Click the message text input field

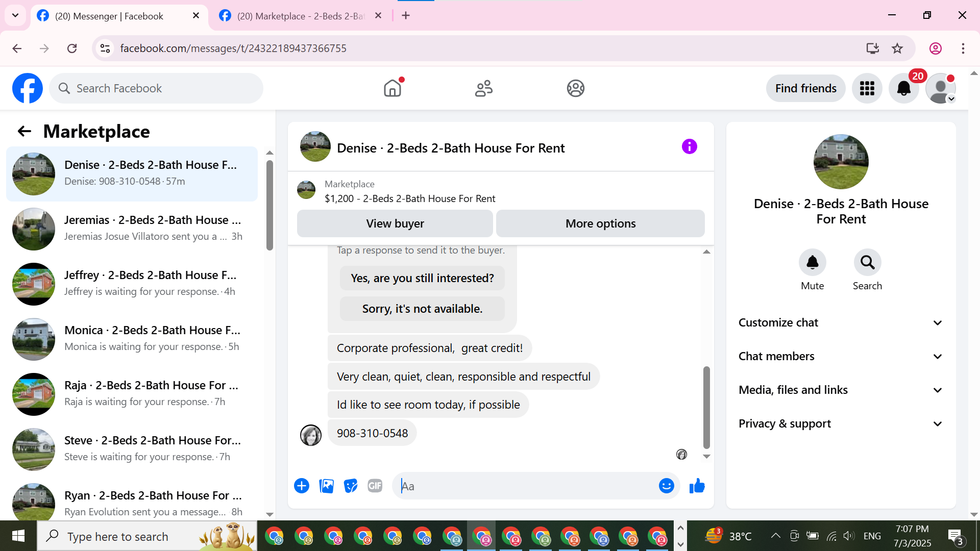coord(526,486)
